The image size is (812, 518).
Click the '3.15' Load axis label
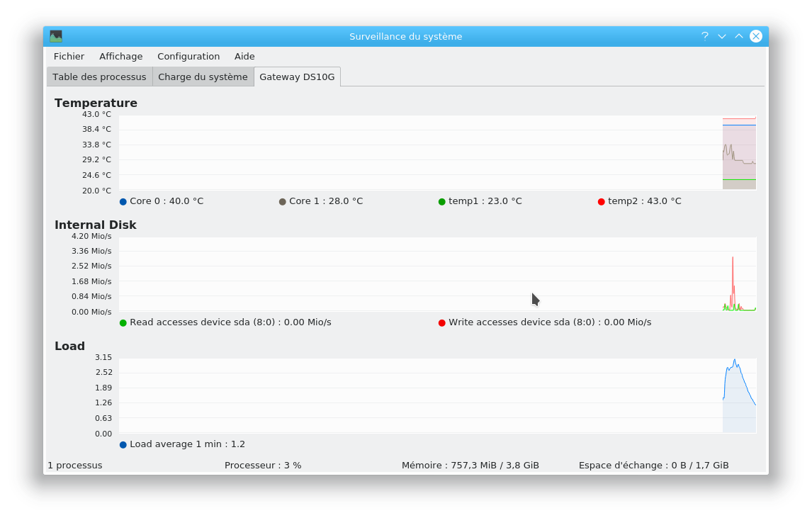(103, 357)
